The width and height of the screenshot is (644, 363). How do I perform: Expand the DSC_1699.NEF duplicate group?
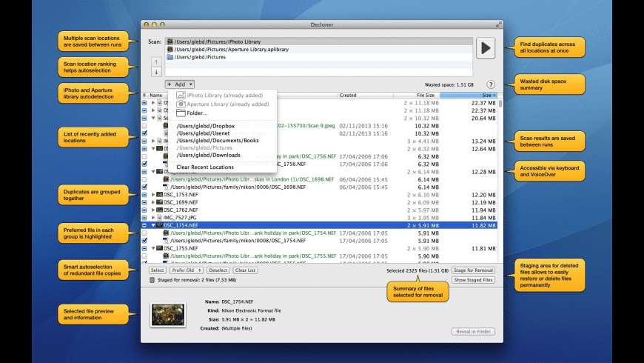pos(153,202)
